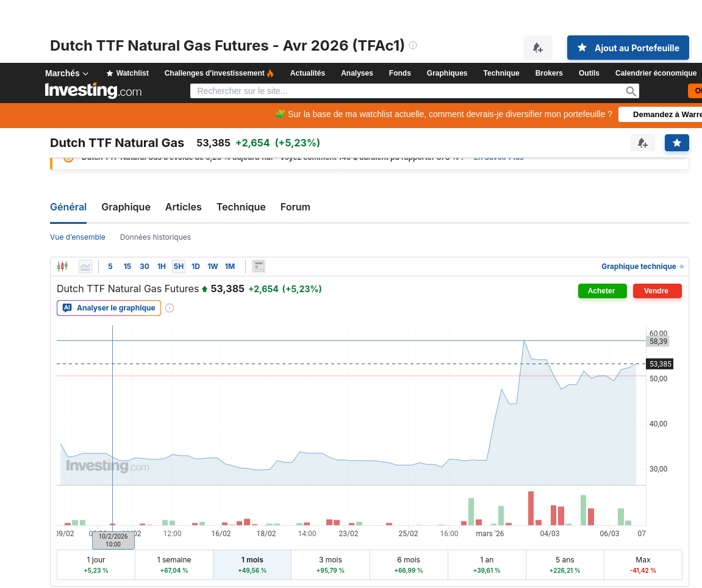The width and height of the screenshot is (702, 588).
Task: Select the Max range
Action: [643, 565]
